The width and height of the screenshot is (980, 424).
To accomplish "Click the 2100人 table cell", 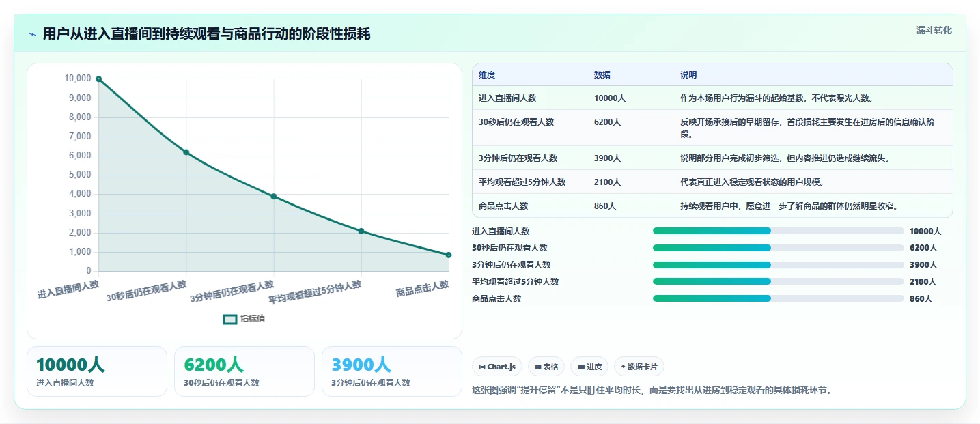I will click(607, 182).
